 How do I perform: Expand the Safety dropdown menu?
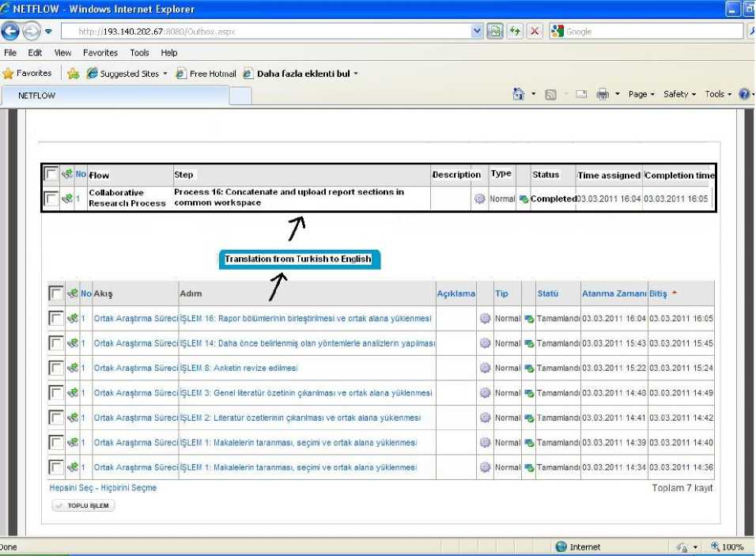point(679,94)
